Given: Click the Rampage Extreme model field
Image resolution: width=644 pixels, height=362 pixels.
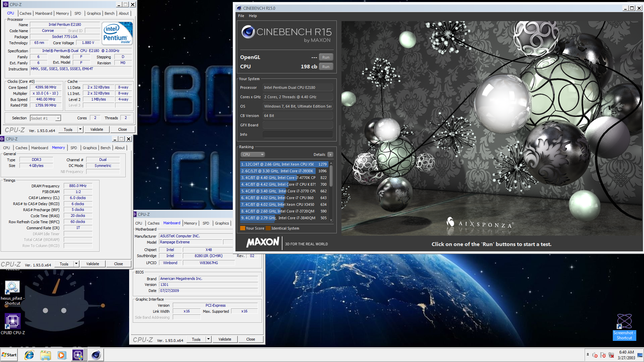Looking at the screenshot, I should tap(191, 242).
